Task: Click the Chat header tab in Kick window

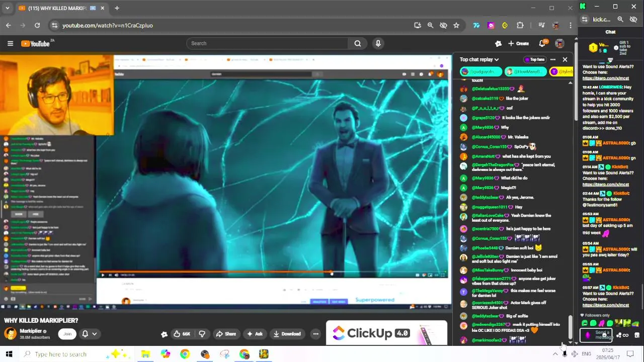Action: [610, 32]
